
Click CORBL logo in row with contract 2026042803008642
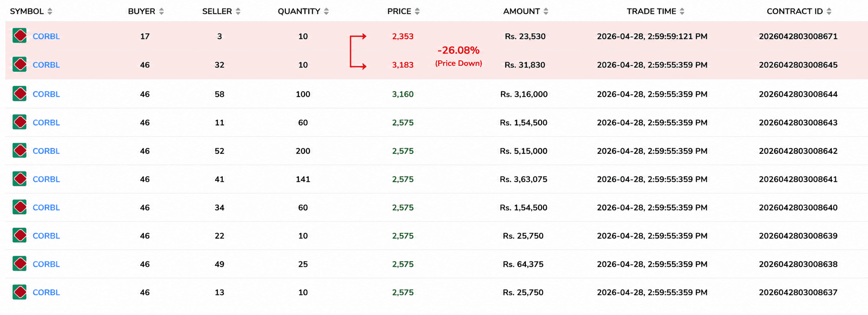click(20, 150)
